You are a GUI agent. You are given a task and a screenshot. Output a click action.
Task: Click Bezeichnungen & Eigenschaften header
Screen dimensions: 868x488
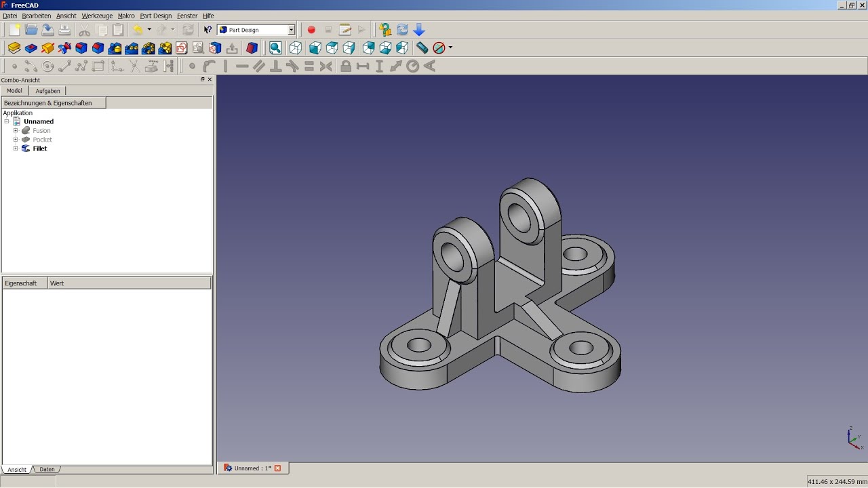[54, 103]
